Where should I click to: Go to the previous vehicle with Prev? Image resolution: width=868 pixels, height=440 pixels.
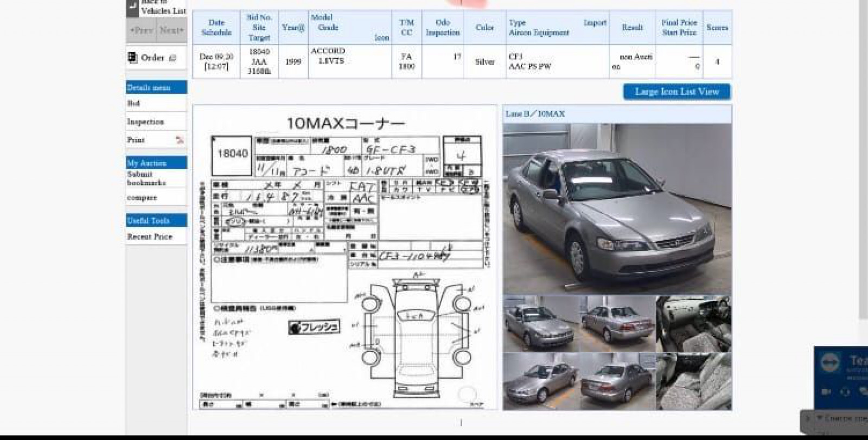tap(142, 30)
